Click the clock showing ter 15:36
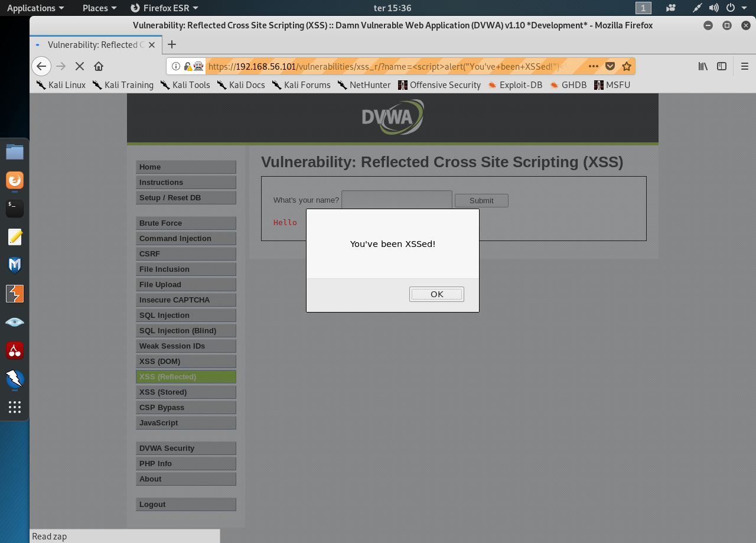Screen dimensions: 756x543 pos(393,8)
